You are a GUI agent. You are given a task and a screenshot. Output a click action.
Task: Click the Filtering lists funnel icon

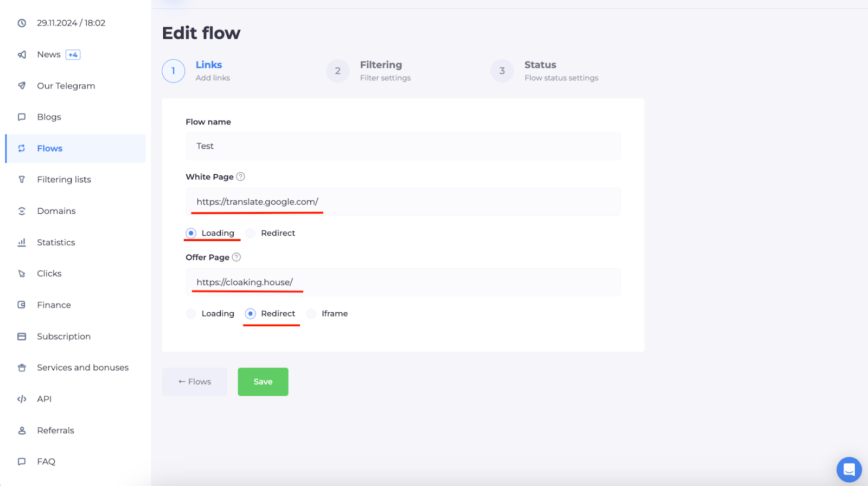(22, 179)
